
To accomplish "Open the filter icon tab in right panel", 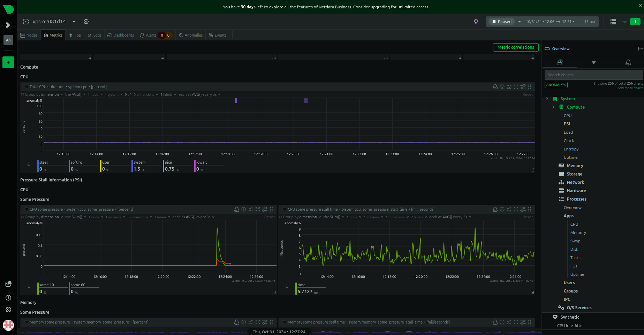I will click(593, 62).
